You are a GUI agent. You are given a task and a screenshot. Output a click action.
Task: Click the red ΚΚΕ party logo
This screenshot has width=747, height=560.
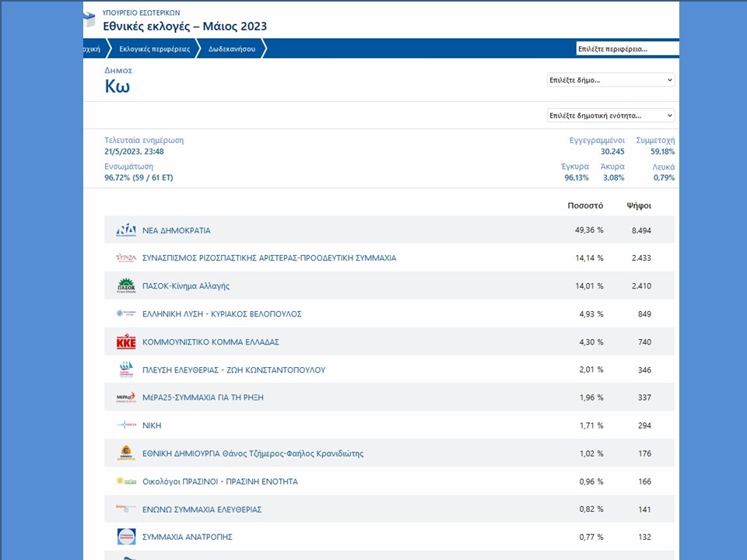pos(126,342)
